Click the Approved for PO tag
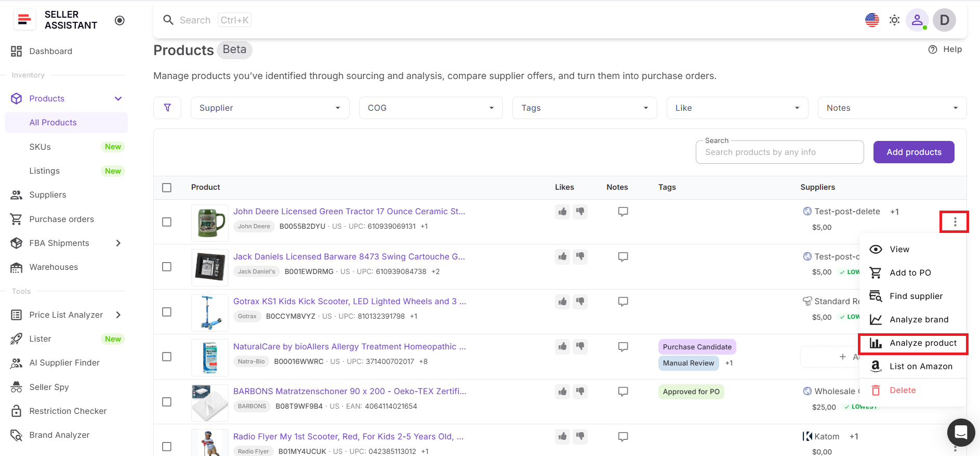Viewport: 980px width, 456px height. coord(691,392)
